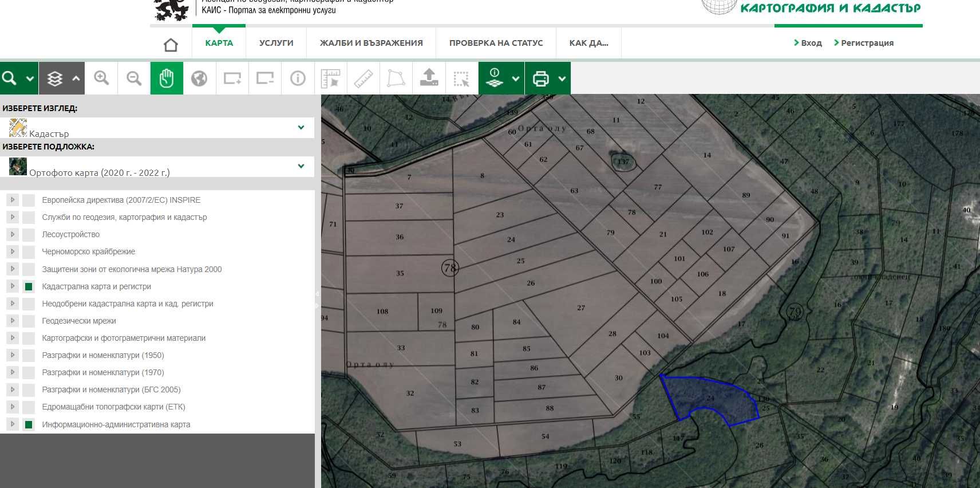Click the globe full extent icon
This screenshot has height=488, width=980.
click(x=199, y=78)
